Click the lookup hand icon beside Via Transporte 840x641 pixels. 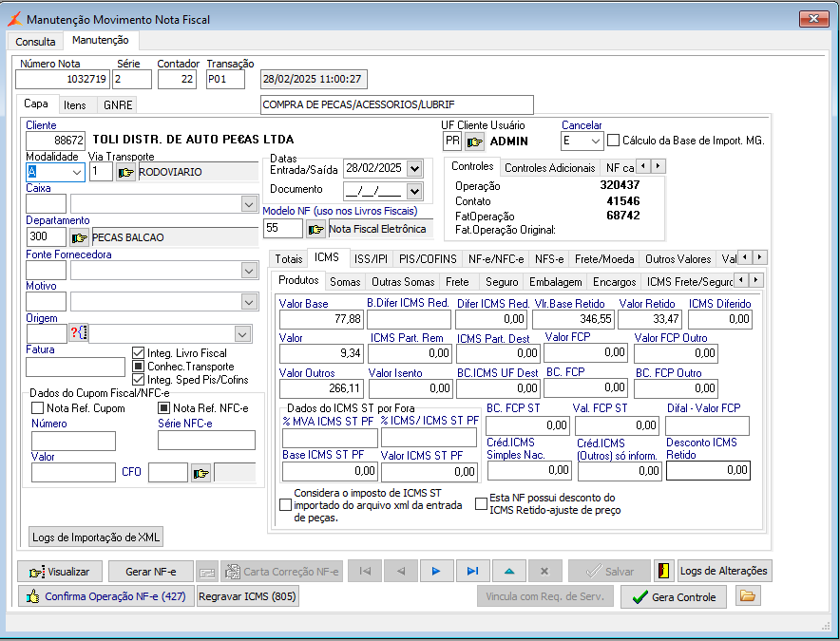pyautogui.click(x=125, y=172)
